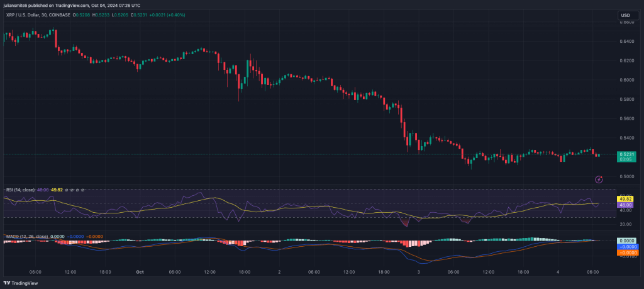Open the USD currency selector

[x=628, y=15]
